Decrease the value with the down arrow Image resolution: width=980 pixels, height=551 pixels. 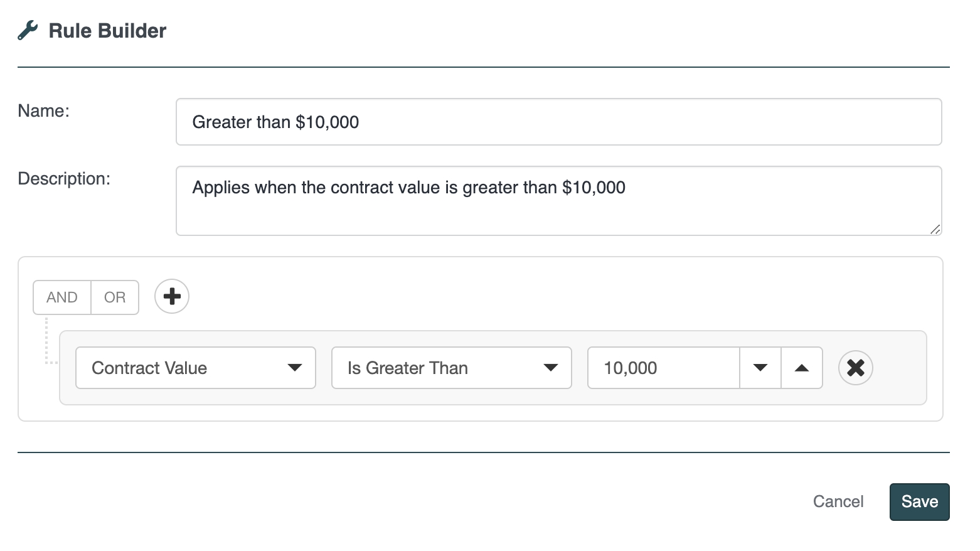click(x=760, y=368)
